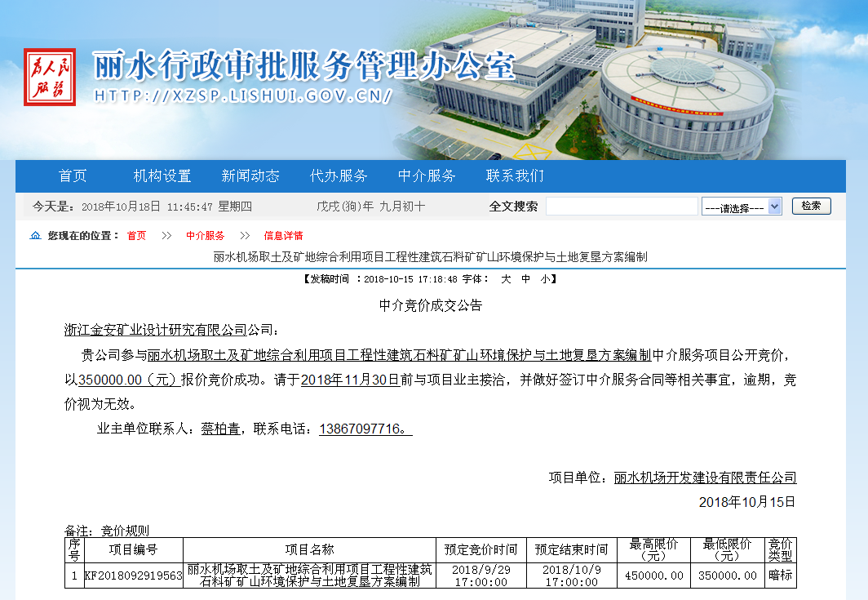The image size is (868, 600).
Task: Click the lunar date 戊戌(狗)年 九月初十
Action: [x=370, y=207]
